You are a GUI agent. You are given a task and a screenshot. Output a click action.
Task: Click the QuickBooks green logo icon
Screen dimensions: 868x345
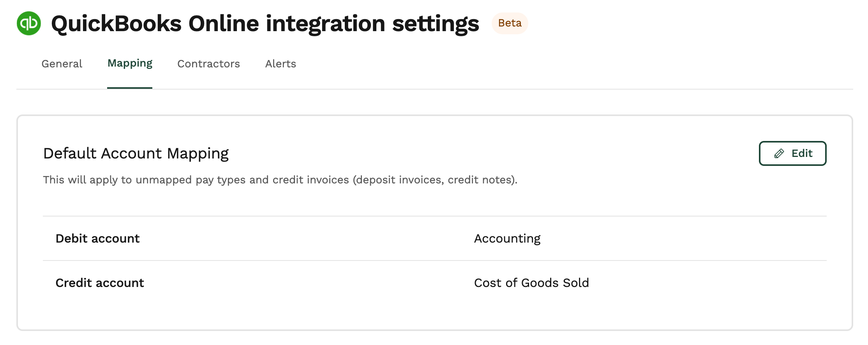tap(29, 23)
